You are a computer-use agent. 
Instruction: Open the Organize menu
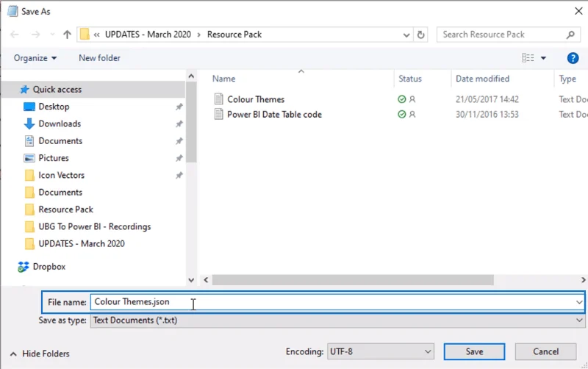[x=35, y=58]
